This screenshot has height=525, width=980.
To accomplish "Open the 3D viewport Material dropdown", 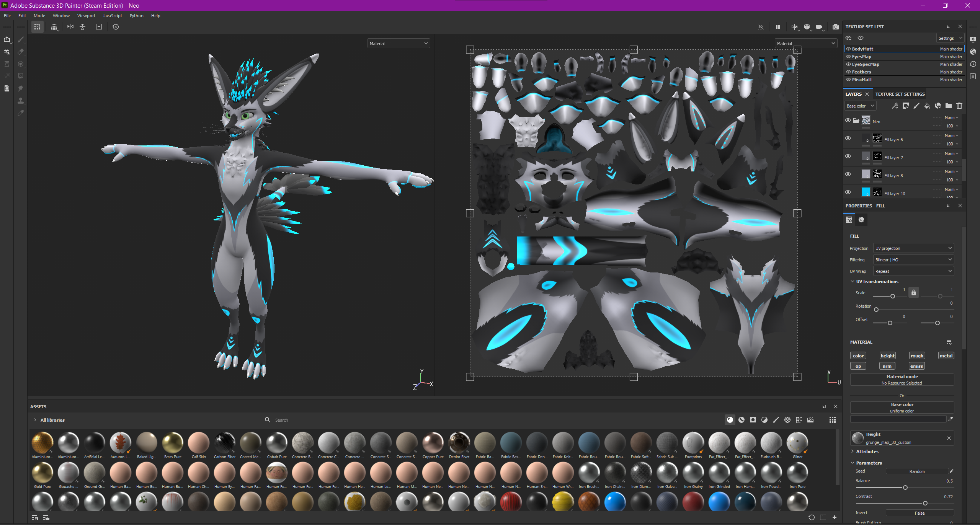I will (399, 44).
